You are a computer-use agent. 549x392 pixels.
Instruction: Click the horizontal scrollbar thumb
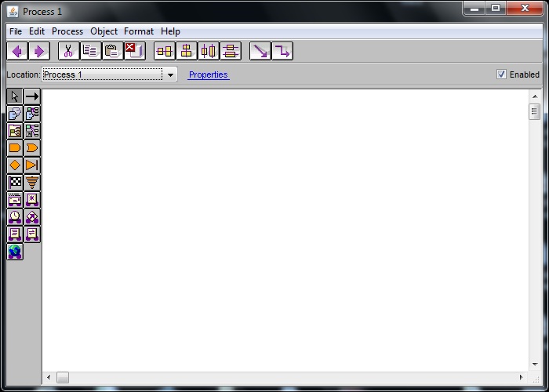[63, 377]
